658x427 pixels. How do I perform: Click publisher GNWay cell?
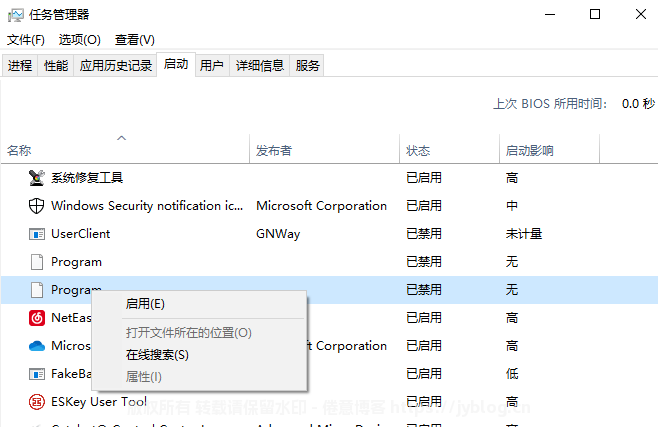coord(278,234)
